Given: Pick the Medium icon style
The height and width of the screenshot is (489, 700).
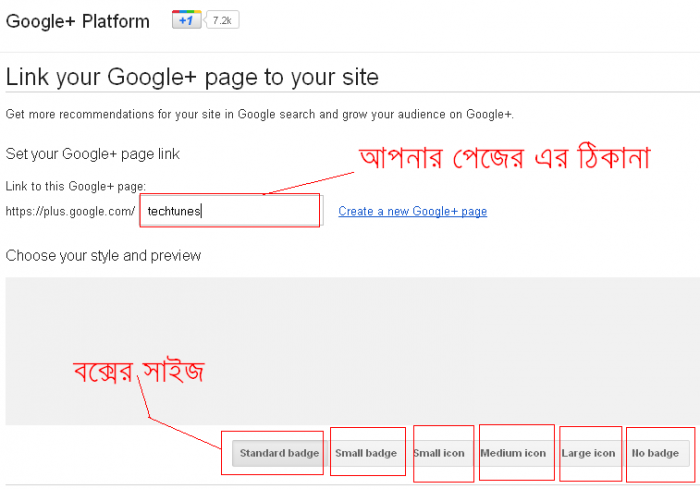Looking at the screenshot, I should (x=513, y=453).
